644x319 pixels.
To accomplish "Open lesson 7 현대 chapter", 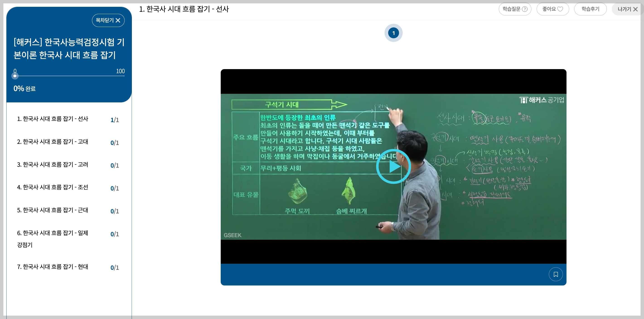I will [x=53, y=267].
